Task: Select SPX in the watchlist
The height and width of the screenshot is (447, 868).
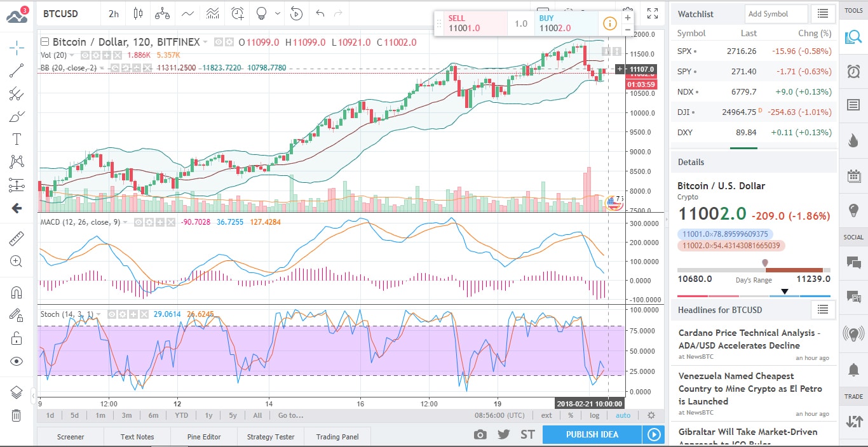Action: pos(754,51)
